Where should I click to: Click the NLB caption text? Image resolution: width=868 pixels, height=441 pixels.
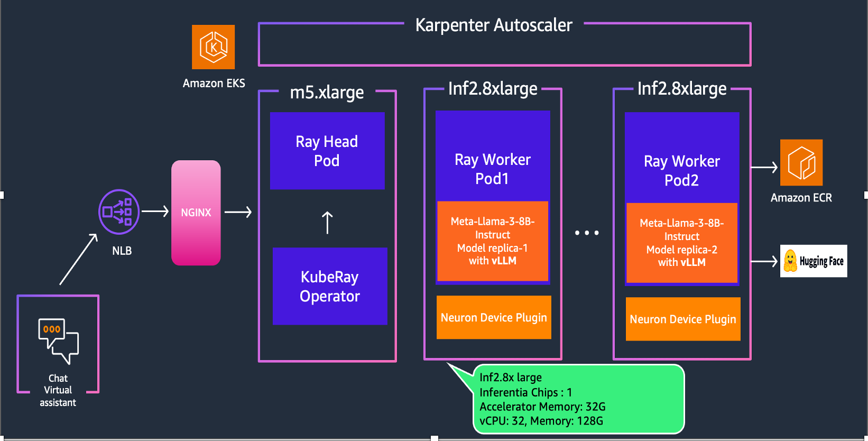pyautogui.click(x=122, y=251)
